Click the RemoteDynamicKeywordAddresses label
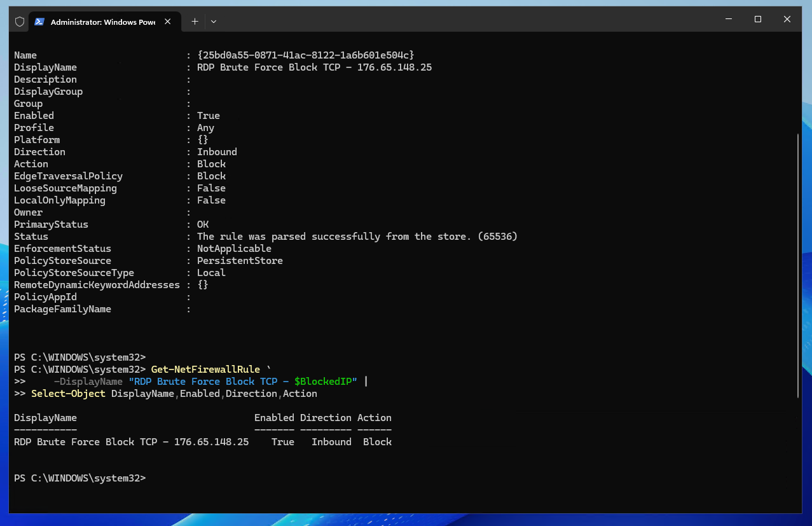The height and width of the screenshot is (526, 812). [x=97, y=285]
